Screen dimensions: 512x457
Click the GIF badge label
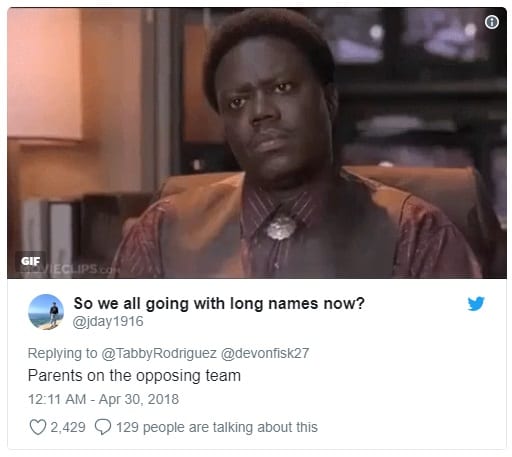coord(30,261)
